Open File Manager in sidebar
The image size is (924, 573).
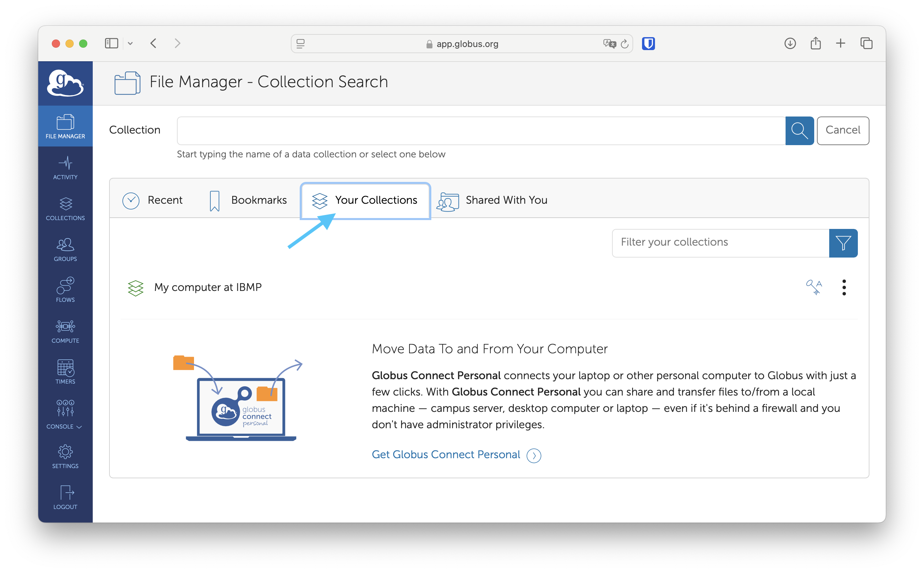[x=65, y=126]
